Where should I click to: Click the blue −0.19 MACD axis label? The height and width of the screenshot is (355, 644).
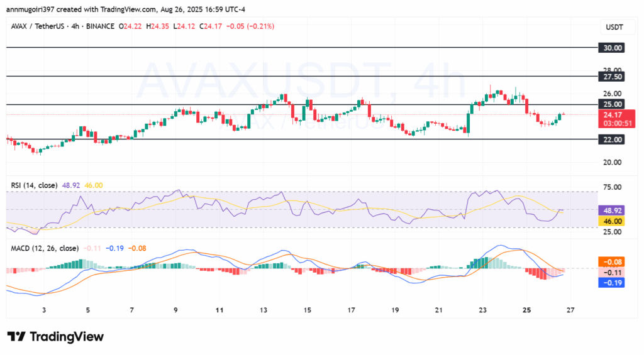(x=611, y=283)
